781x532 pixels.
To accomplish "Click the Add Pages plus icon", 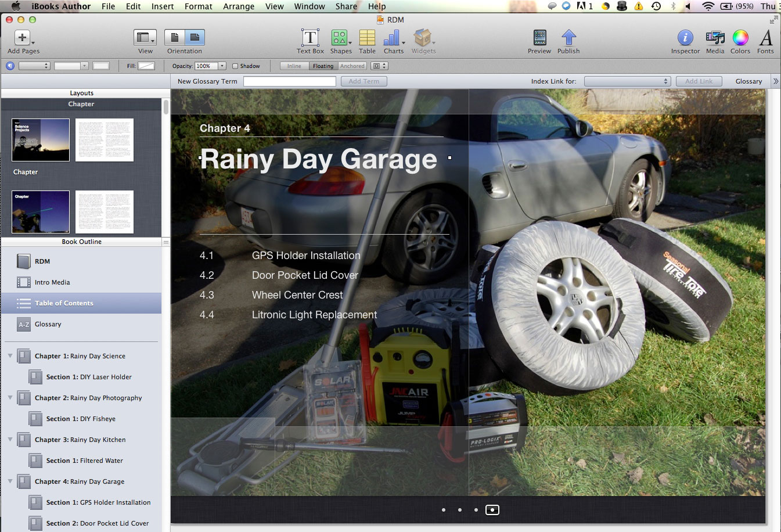I will (x=22, y=38).
